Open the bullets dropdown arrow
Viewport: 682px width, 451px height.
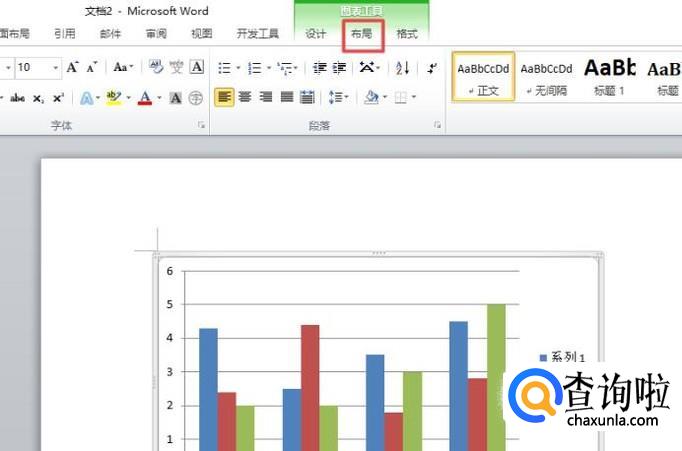[238, 68]
